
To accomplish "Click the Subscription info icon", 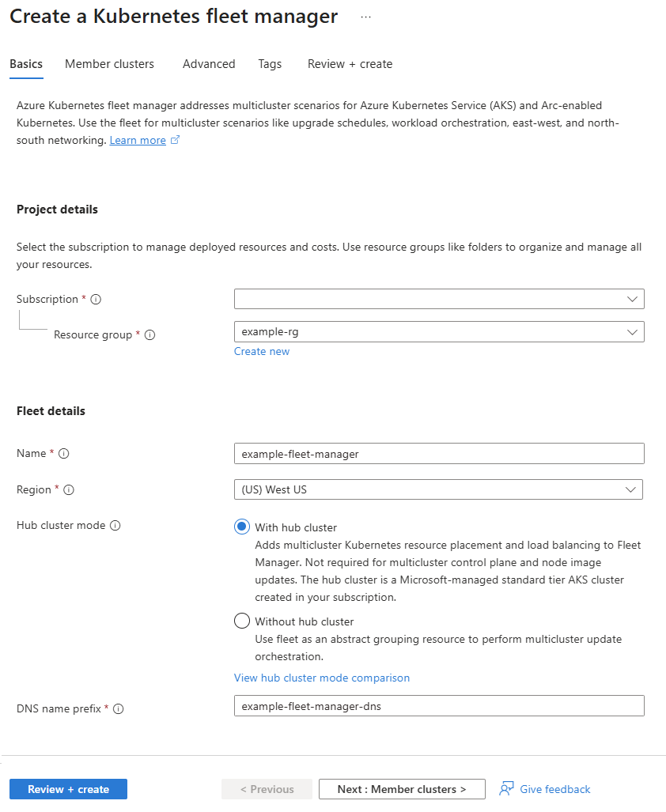I will tap(96, 300).
